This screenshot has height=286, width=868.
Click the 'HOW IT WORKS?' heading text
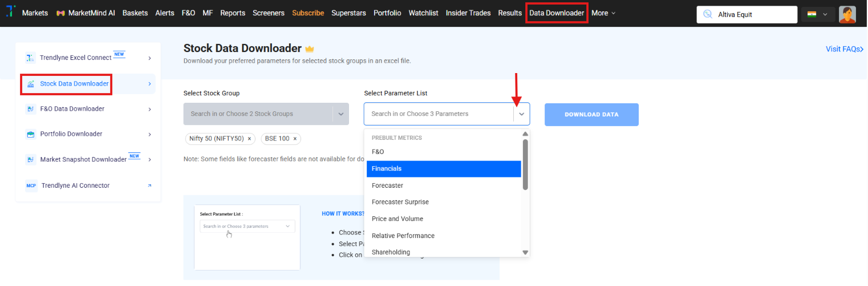click(343, 214)
